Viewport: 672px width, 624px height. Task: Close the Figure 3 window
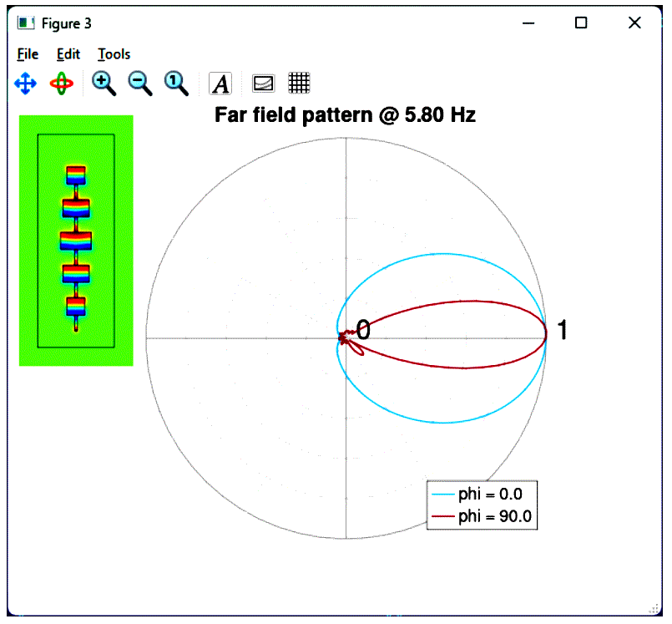click(x=634, y=23)
